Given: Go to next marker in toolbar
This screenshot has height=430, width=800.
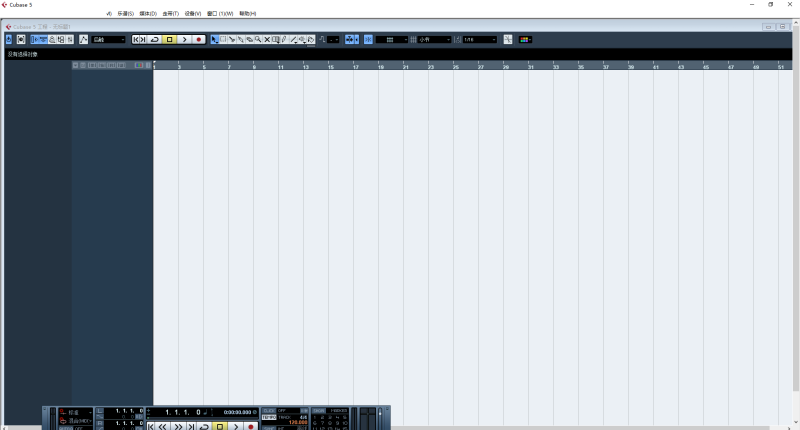Looking at the screenshot, I should coord(143,39).
